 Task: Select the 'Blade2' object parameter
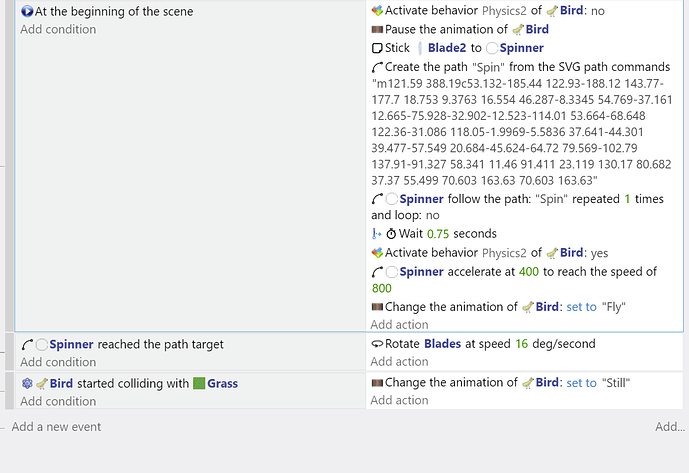click(x=449, y=48)
